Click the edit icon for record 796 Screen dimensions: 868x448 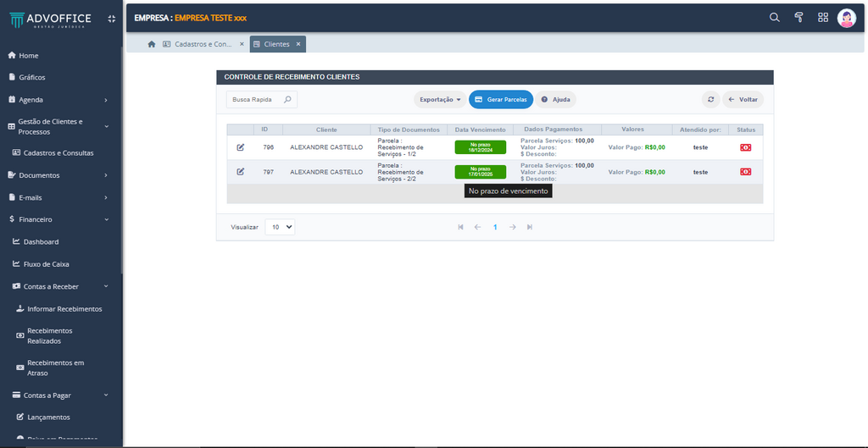tap(241, 147)
